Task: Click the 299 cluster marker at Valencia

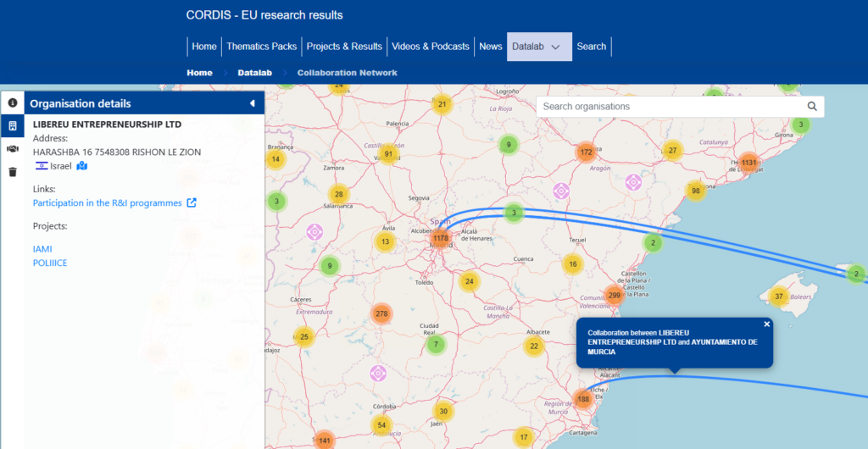Action: coord(614,296)
